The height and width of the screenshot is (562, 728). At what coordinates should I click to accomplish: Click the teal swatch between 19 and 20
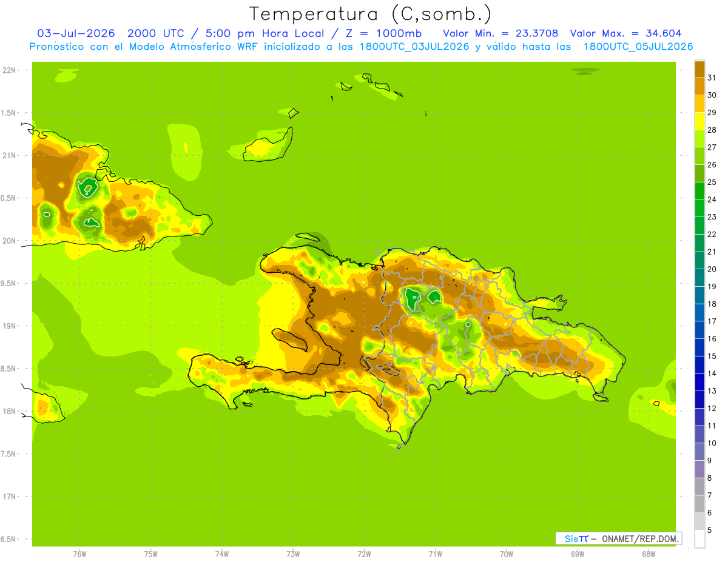click(x=699, y=278)
